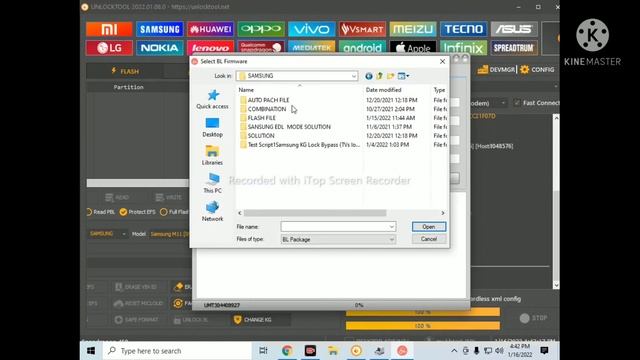
Task: Open DEVMGR in UnlockTool
Action: point(496,70)
